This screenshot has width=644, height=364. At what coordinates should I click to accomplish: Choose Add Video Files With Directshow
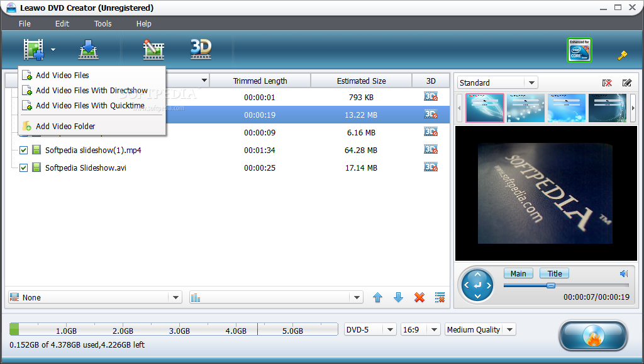point(92,91)
